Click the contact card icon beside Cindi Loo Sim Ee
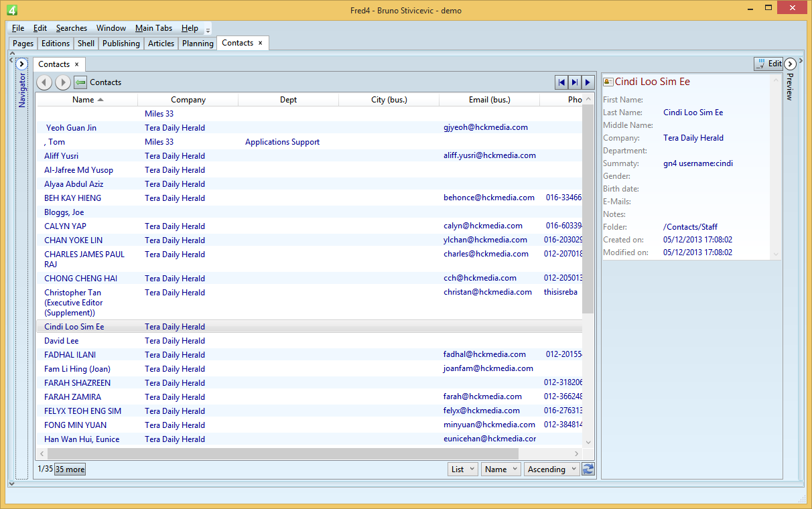 pyautogui.click(x=608, y=82)
